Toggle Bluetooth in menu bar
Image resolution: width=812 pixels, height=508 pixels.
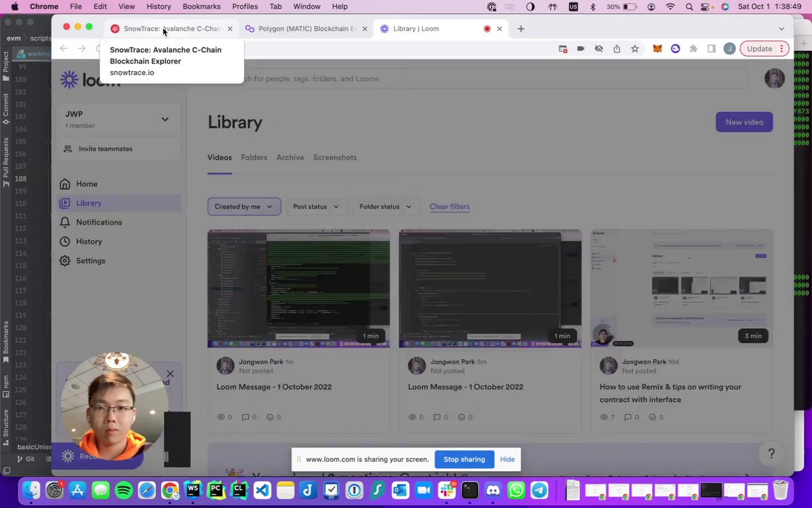(593, 6)
